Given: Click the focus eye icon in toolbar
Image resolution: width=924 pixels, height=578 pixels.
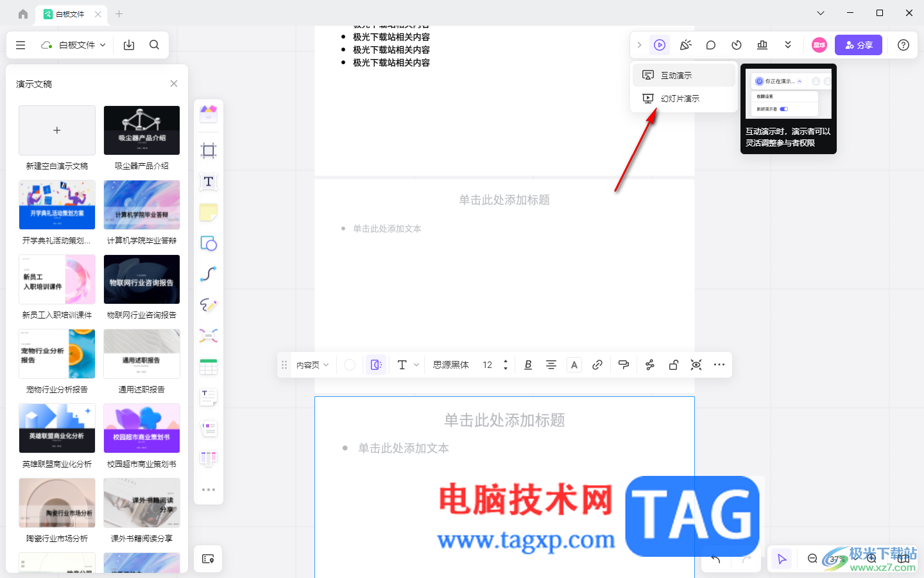Looking at the screenshot, I should point(696,365).
